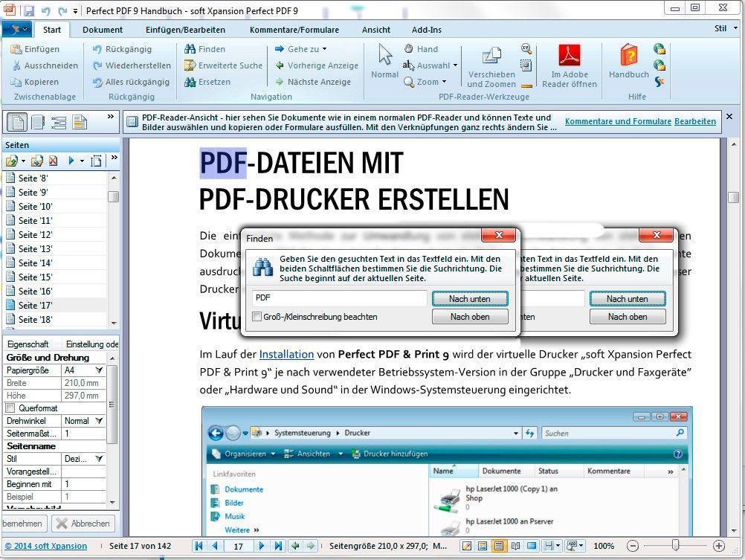Open Papiergröße A4 dropdown

pyautogui.click(x=99, y=370)
